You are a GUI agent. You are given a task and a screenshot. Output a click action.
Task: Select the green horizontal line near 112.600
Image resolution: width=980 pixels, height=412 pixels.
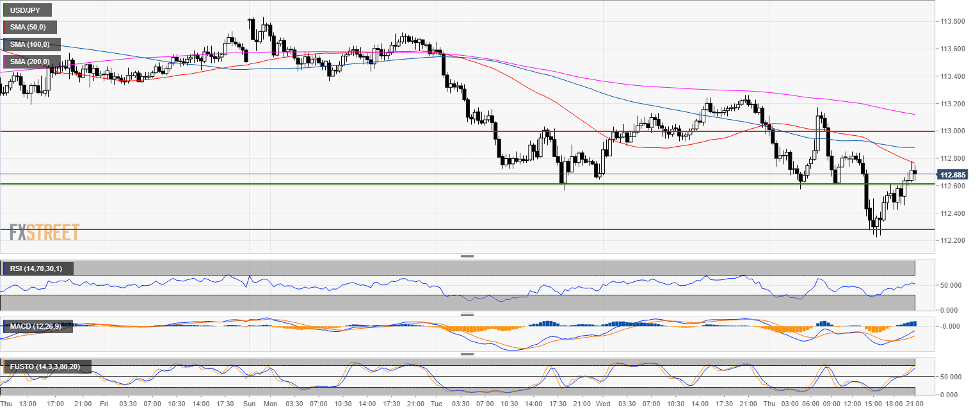pos(384,184)
